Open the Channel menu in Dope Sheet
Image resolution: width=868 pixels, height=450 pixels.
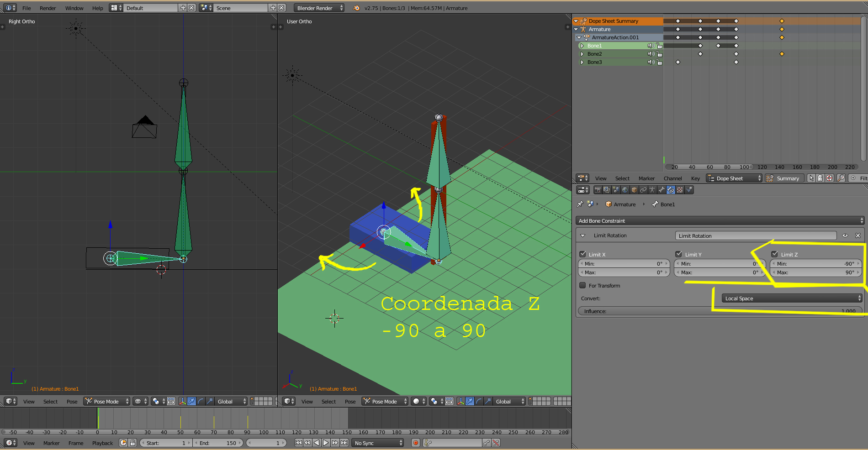[672, 178]
